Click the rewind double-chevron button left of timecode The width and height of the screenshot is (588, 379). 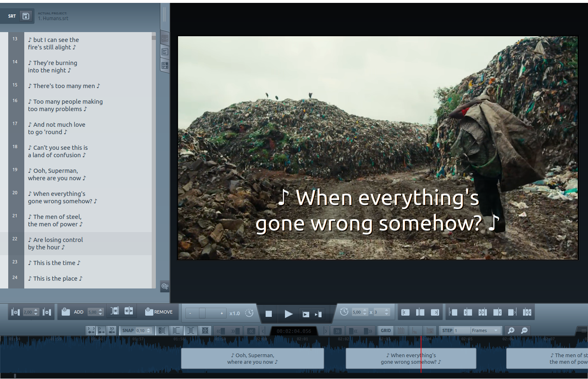pos(251,330)
